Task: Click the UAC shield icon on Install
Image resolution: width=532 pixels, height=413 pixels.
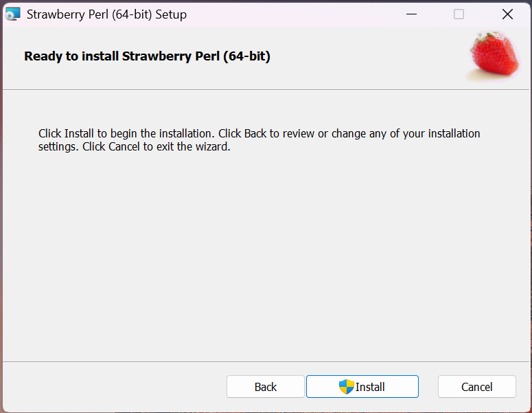Action: tap(346, 387)
